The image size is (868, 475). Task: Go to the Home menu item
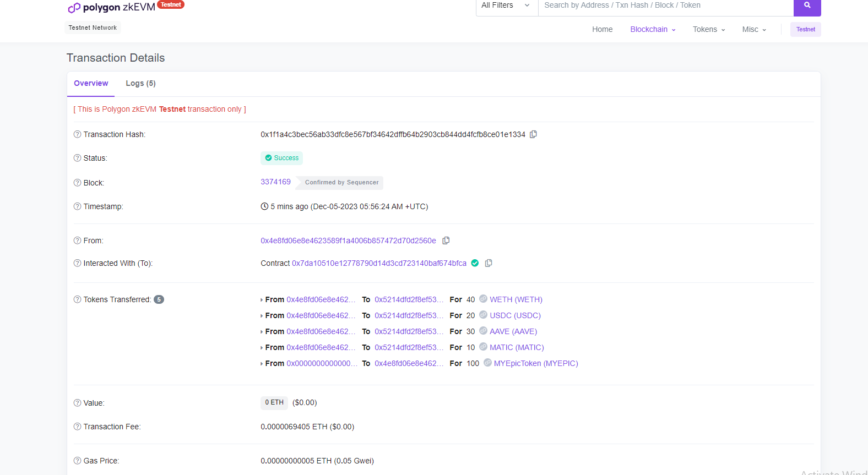click(x=602, y=29)
